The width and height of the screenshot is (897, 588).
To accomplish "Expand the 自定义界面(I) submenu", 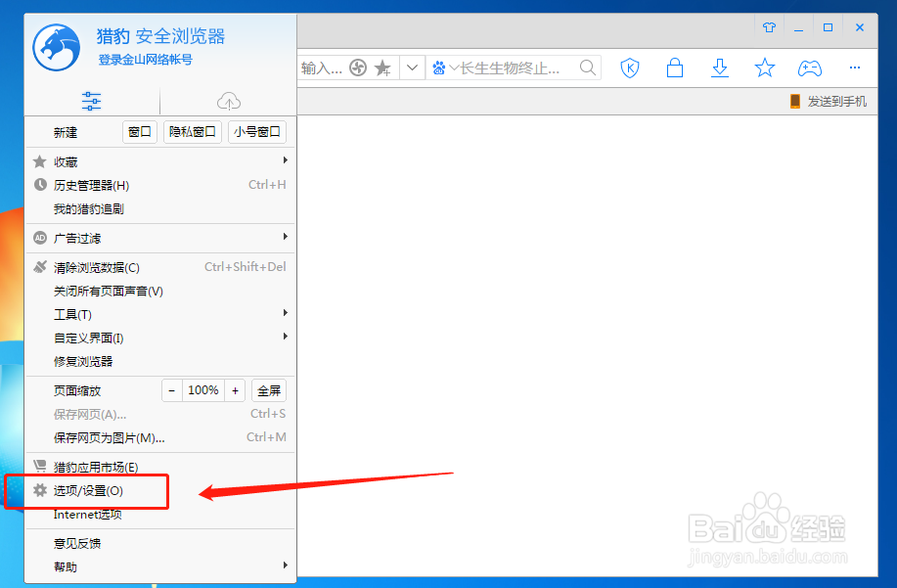I will click(160, 339).
